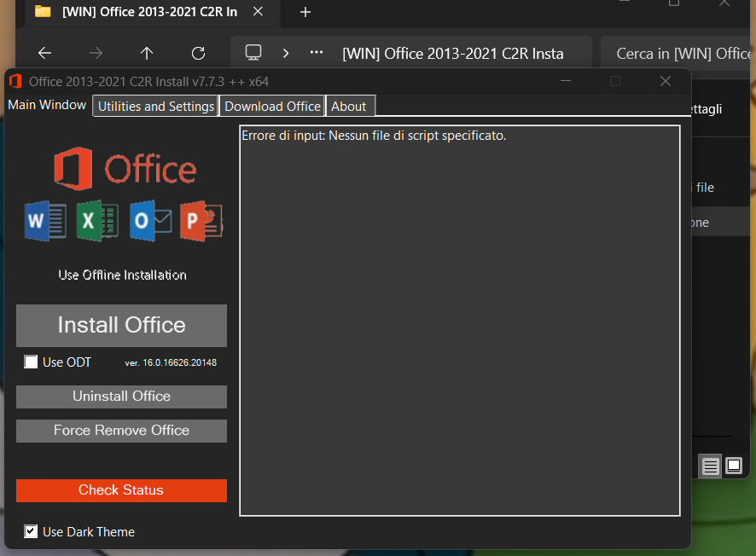Image resolution: width=756 pixels, height=556 pixels.
Task: Expand the address bar path chevron
Action: (x=286, y=53)
